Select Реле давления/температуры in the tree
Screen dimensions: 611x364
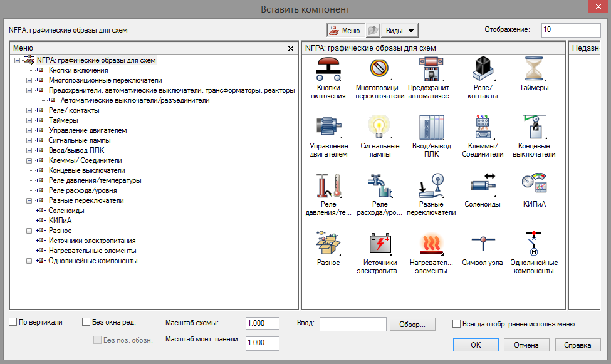coord(95,180)
